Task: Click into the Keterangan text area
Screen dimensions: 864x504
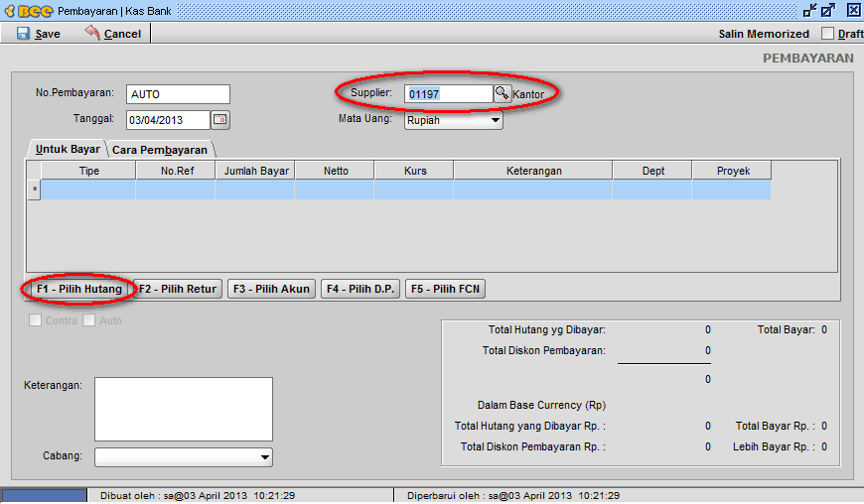Action: click(183, 408)
